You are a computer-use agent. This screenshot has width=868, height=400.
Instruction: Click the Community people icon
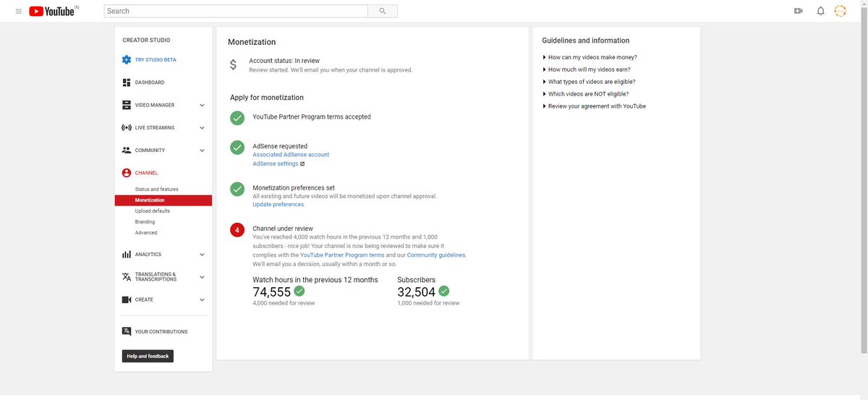pyautogui.click(x=127, y=150)
